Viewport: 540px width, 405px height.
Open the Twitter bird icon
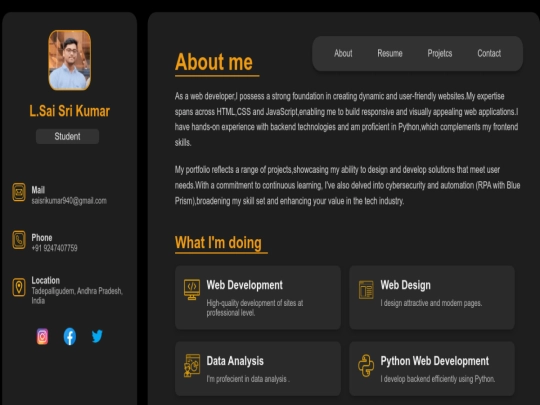97,336
